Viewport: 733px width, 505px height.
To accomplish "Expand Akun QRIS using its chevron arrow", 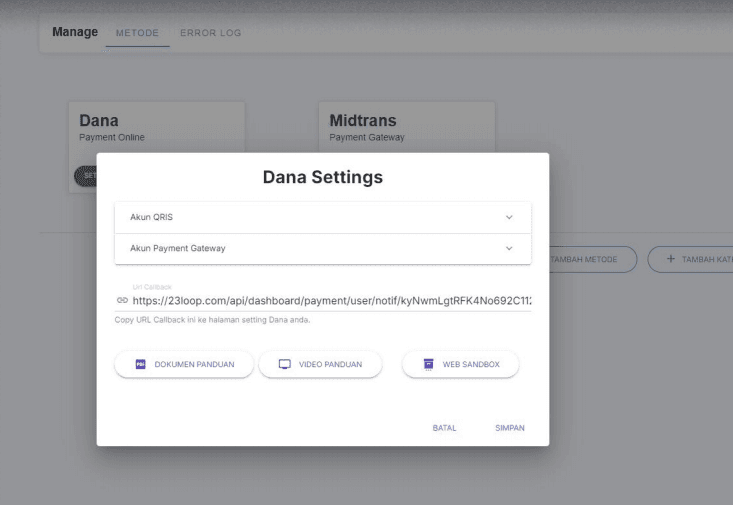I will [x=509, y=218].
